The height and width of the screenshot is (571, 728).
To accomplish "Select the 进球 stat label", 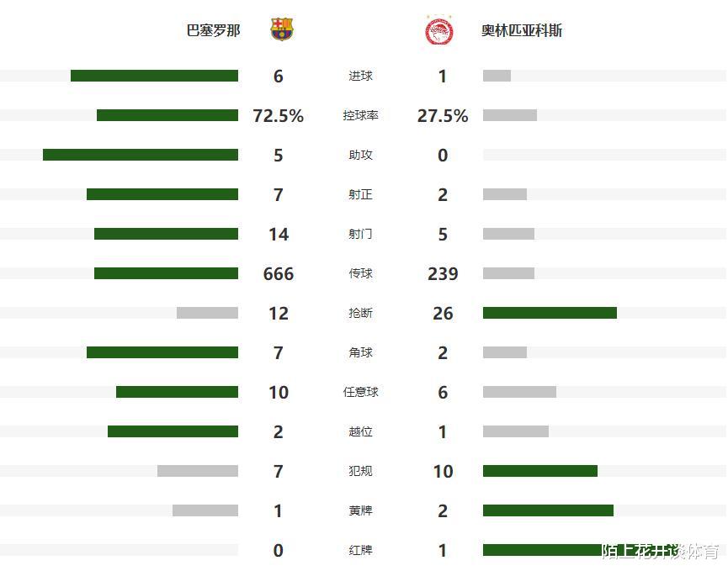I will click(360, 76).
